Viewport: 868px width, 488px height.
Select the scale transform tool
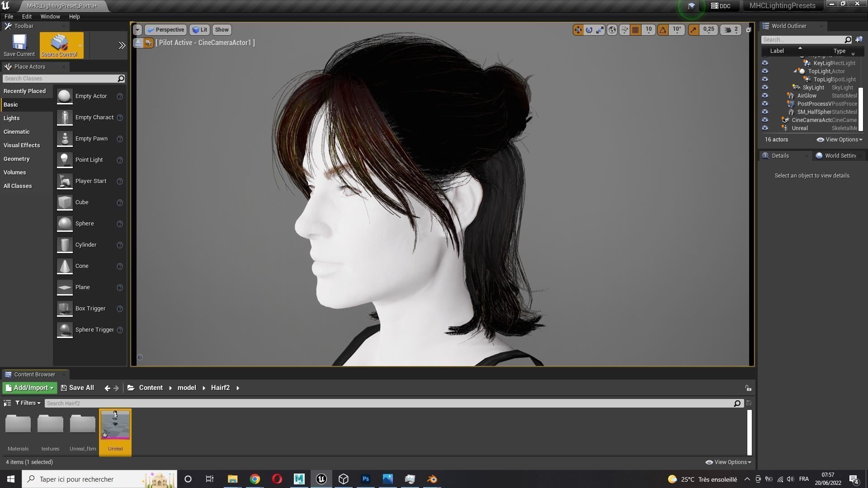point(600,30)
